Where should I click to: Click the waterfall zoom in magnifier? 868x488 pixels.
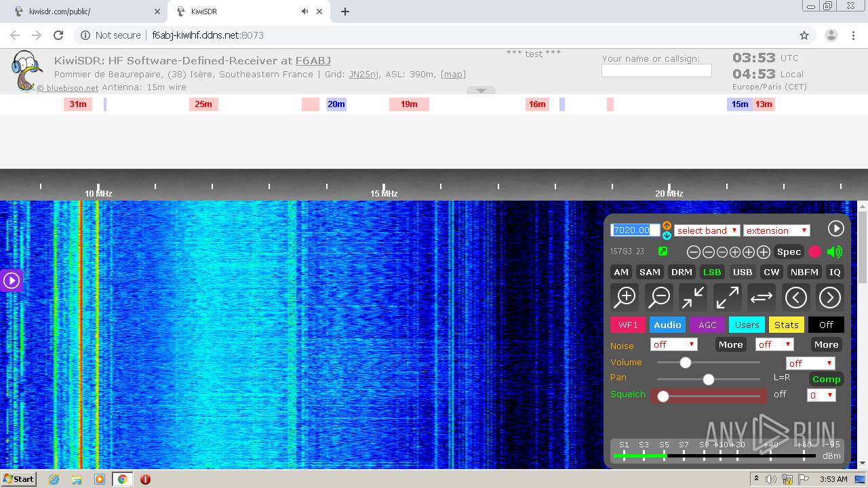point(625,297)
